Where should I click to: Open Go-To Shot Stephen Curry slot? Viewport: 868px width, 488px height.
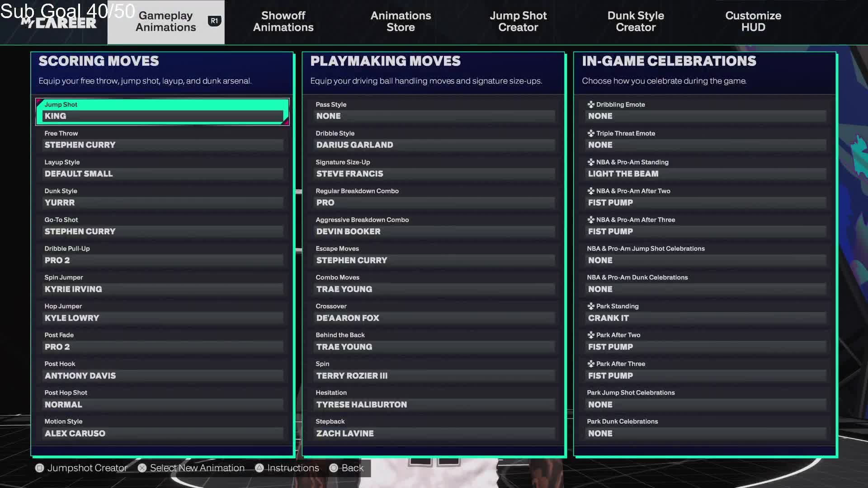162,226
